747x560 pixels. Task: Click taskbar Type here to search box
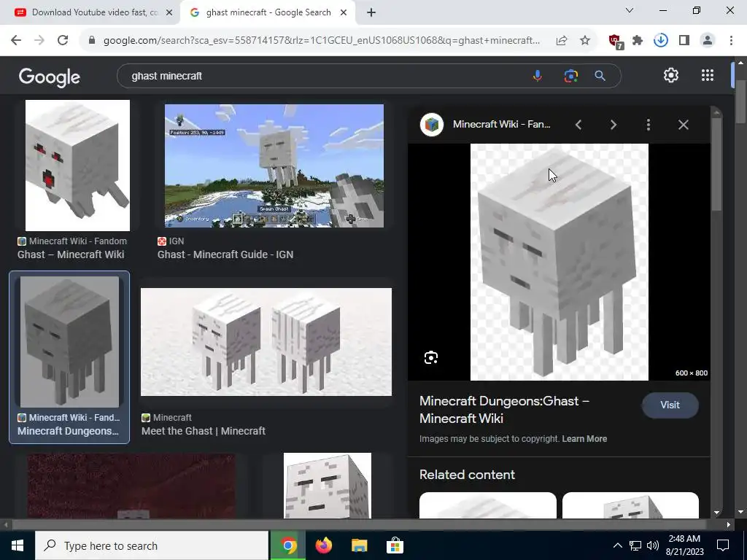(x=152, y=545)
